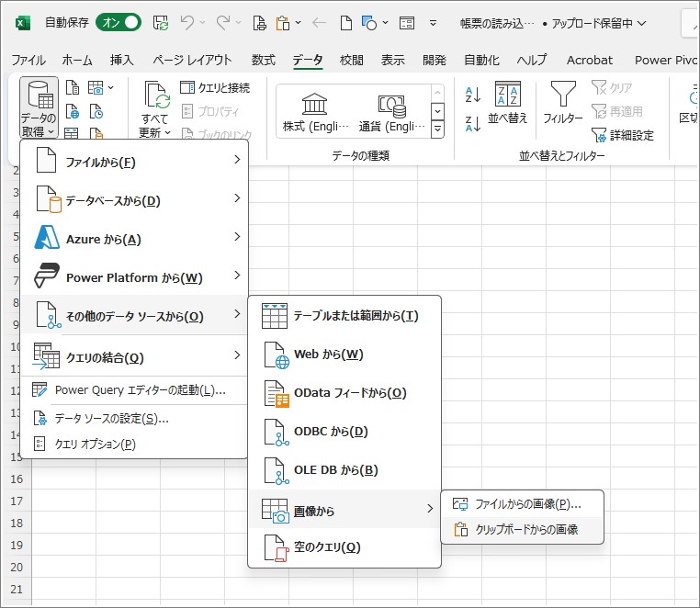Image resolution: width=700 pixels, height=608 pixels.
Task: Choose テーブルまたは範囲から option
Action: point(344,316)
